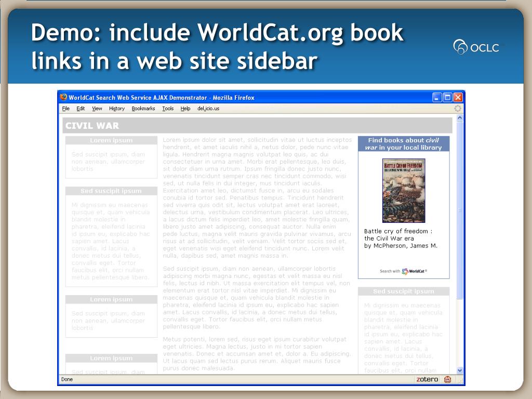The width and height of the screenshot is (532, 399).
Task: Open the 'Battle cry of freedom' title link
Action: pyautogui.click(x=398, y=235)
